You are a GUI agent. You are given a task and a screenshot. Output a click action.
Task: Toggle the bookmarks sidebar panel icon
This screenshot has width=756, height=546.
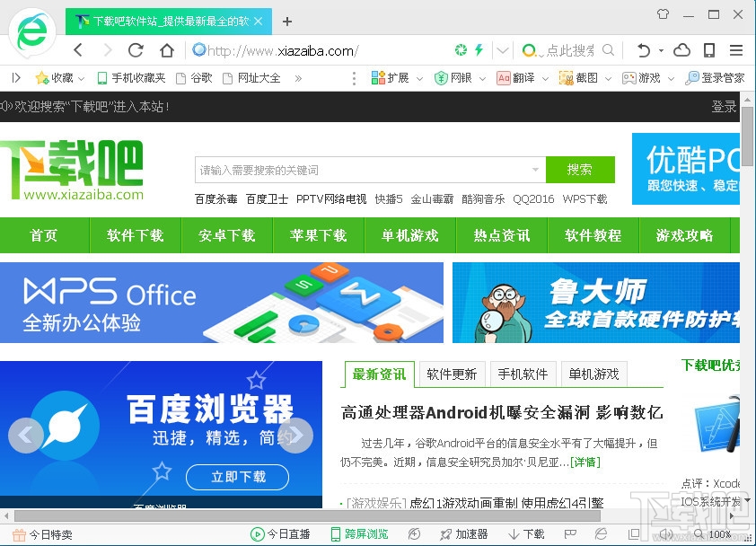coord(16,77)
